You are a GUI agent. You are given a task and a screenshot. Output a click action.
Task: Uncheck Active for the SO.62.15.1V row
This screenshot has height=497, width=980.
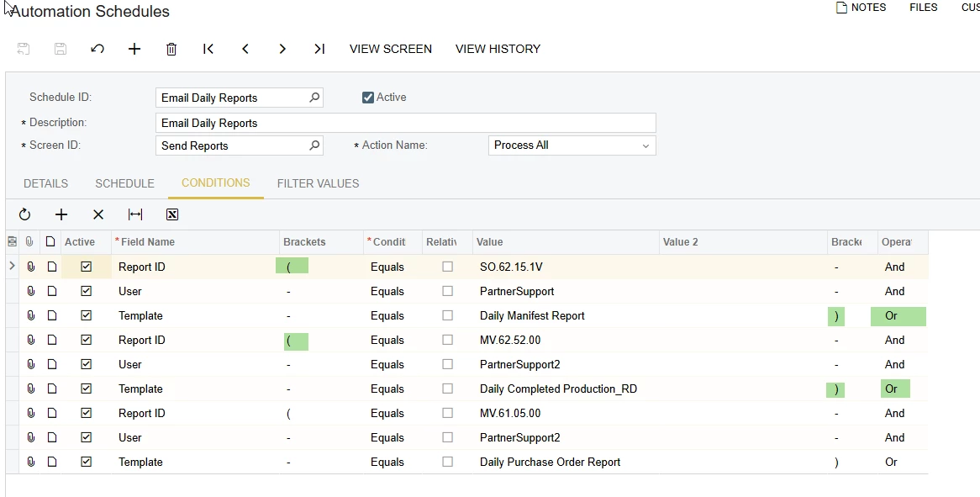[x=87, y=267]
